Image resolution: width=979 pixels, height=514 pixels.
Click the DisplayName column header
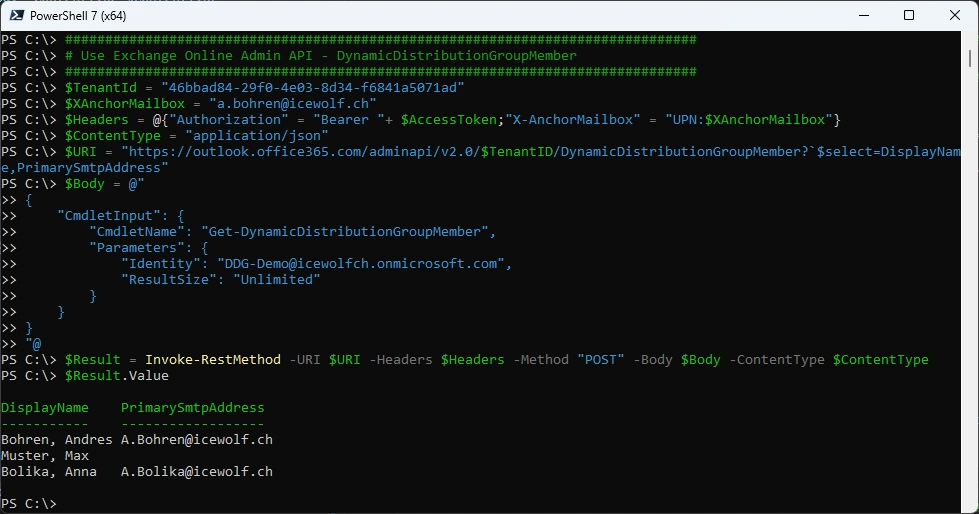[x=45, y=408]
